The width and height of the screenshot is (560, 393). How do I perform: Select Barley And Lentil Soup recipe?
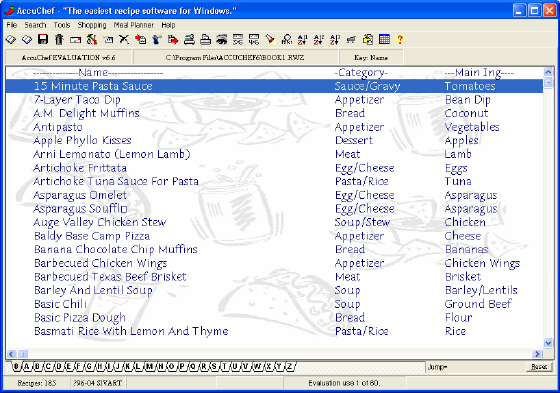[274, 290]
